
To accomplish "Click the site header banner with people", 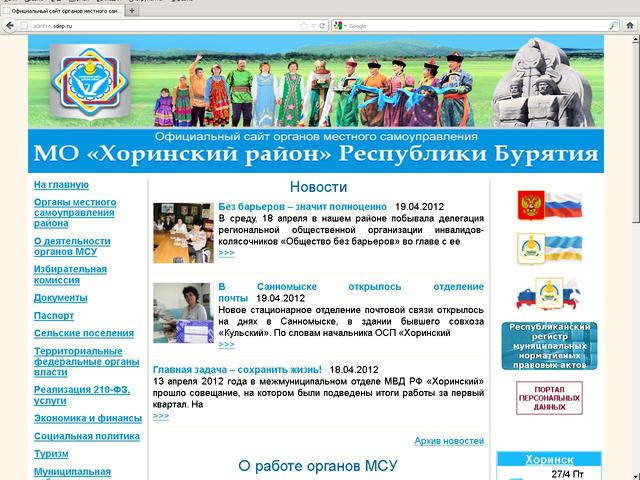I will pos(316,81).
